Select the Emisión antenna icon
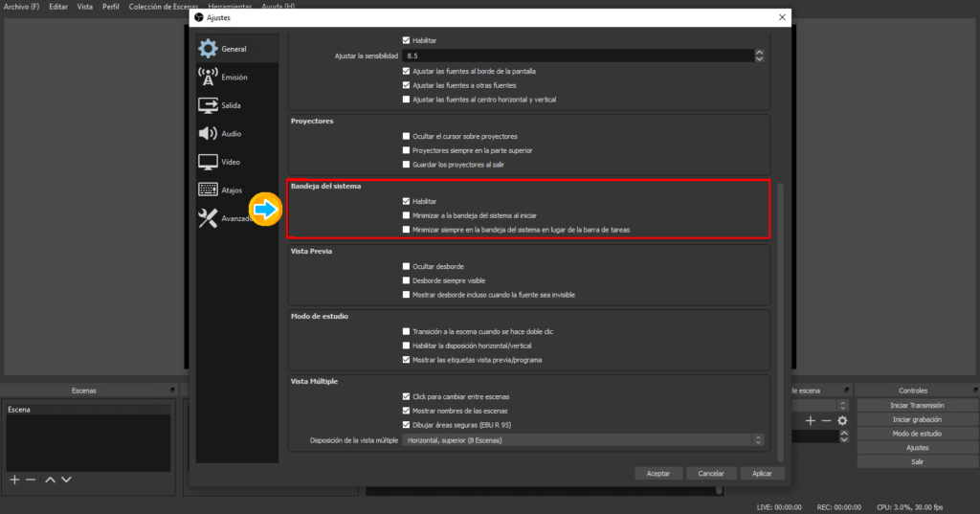This screenshot has width=980, height=514. [x=208, y=77]
